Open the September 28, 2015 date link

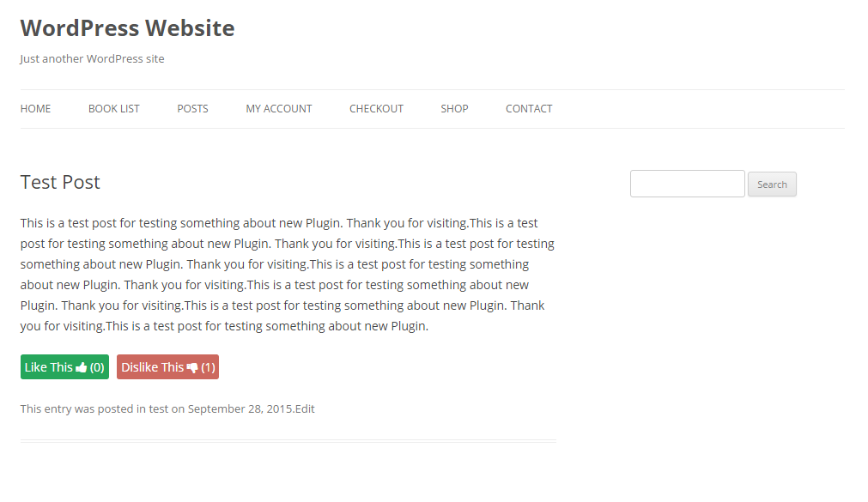pos(240,409)
